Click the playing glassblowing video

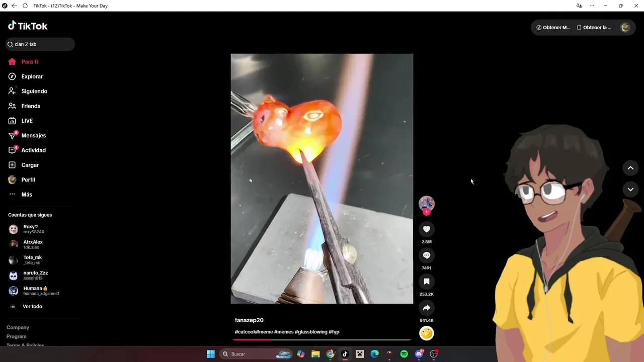tap(322, 178)
